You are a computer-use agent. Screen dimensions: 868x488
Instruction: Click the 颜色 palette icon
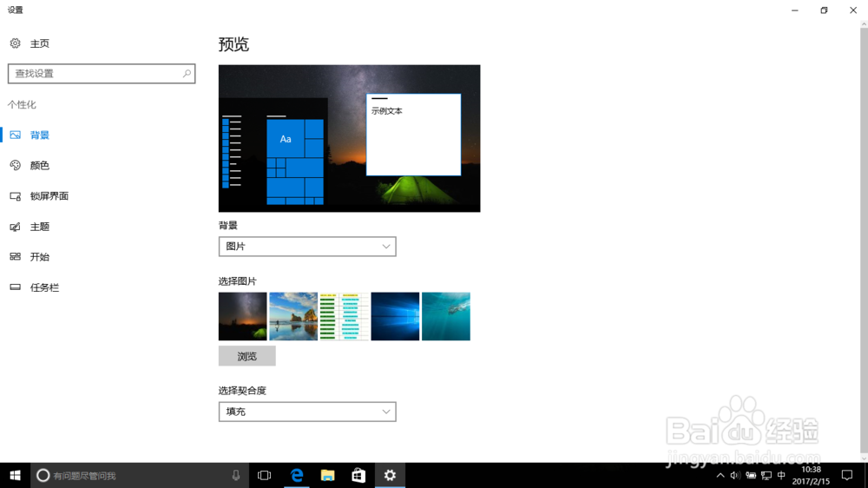15,165
